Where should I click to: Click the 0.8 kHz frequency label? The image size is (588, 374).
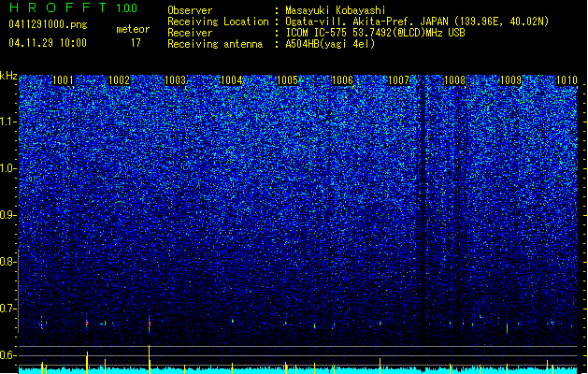point(8,262)
